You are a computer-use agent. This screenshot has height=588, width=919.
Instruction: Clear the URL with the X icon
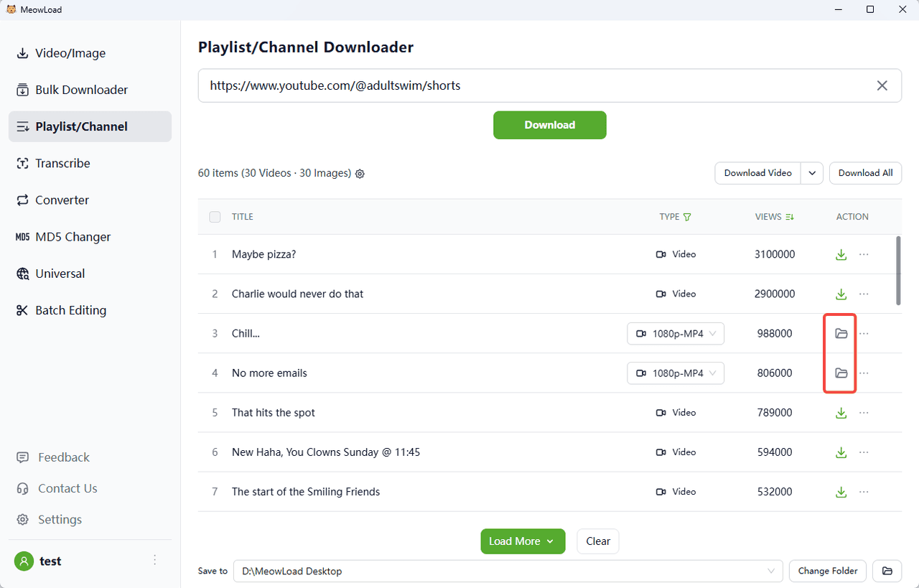pos(882,85)
